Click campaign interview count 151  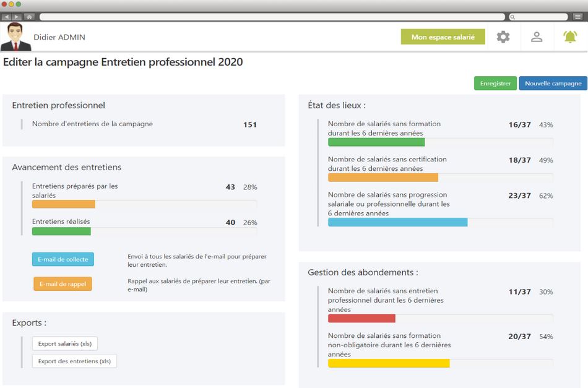click(x=250, y=124)
